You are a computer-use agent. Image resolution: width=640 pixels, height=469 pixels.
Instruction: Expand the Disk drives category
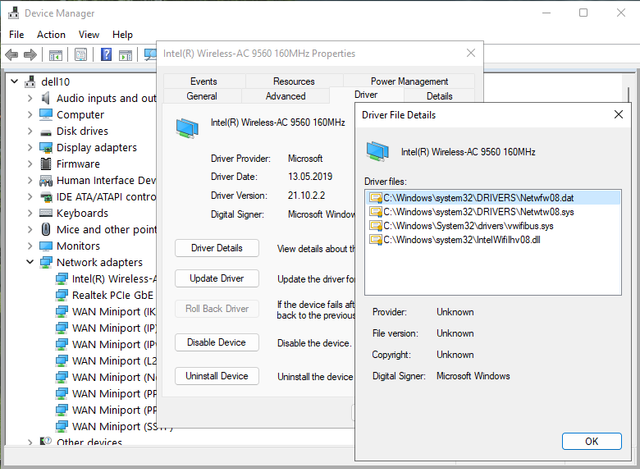tap(30, 131)
